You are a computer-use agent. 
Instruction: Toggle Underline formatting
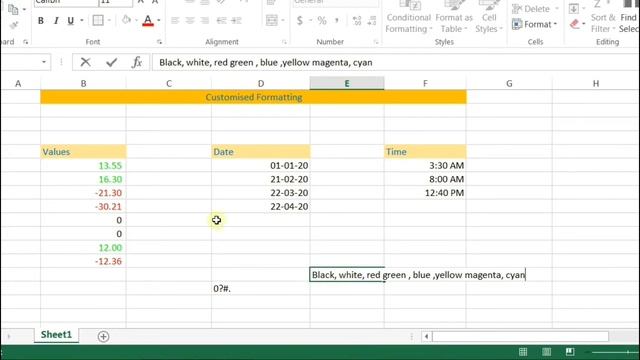pos(71,20)
